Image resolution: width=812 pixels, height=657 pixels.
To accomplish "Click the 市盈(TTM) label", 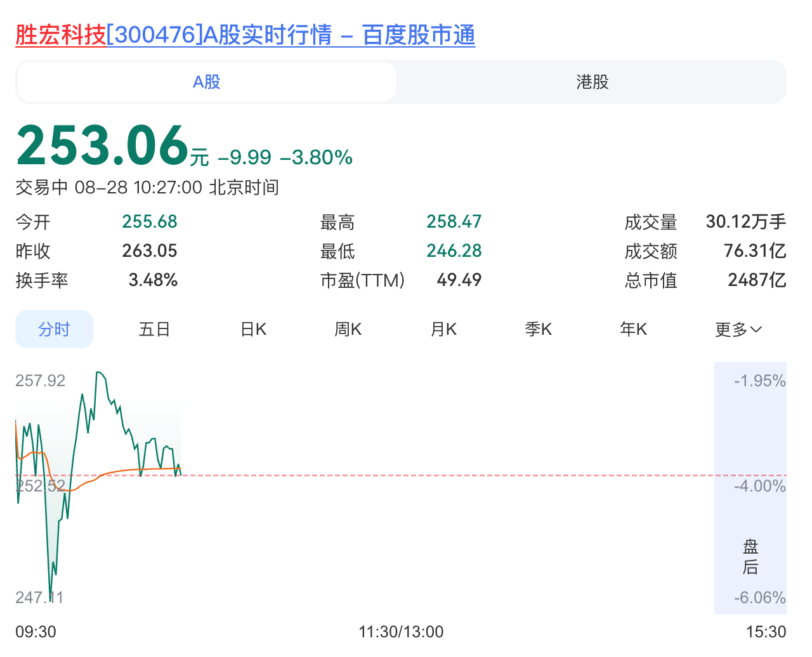I will coord(363,280).
